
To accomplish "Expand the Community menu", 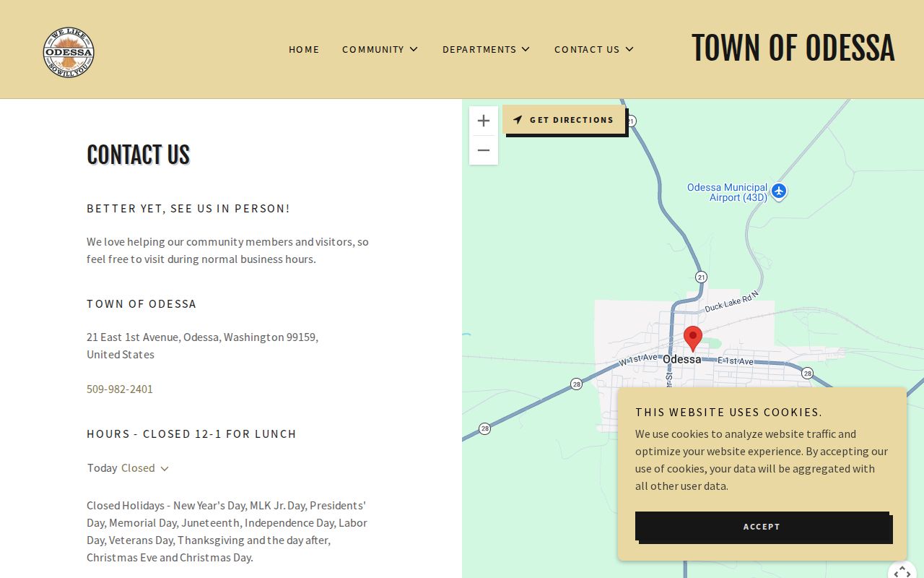I will point(380,49).
